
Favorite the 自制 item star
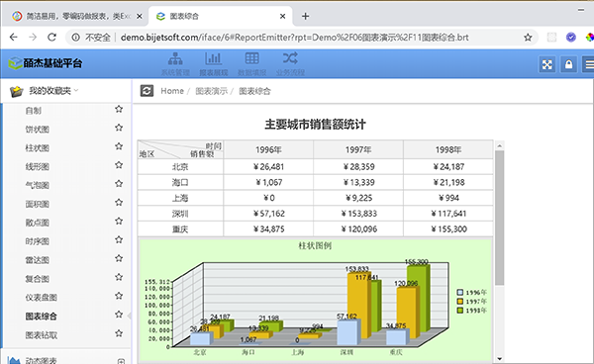pos(119,109)
